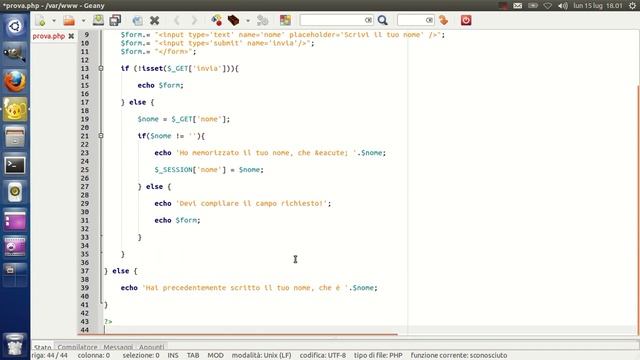Image resolution: width=640 pixels, height=360 pixels.
Task: Create a new file with toolbar icon
Action: point(40,20)
